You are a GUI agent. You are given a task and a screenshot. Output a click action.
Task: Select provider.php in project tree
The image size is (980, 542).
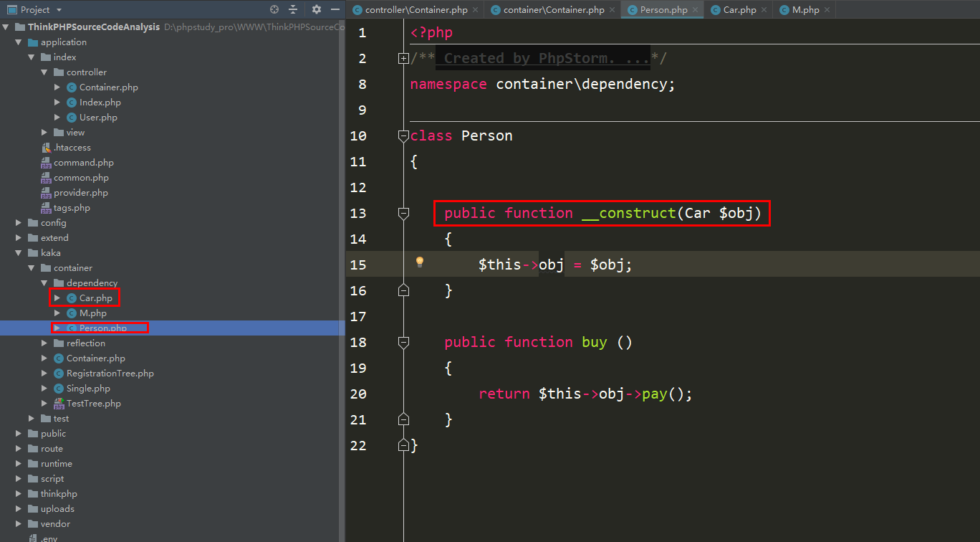click(x=80, y=193)
